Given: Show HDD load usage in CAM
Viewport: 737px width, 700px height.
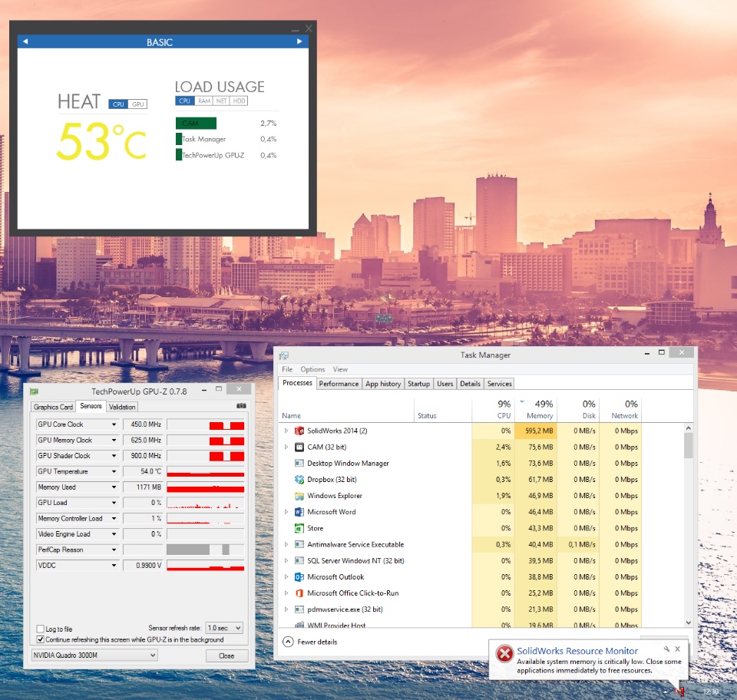Looking at the screenshot, I should click(240, 101).
